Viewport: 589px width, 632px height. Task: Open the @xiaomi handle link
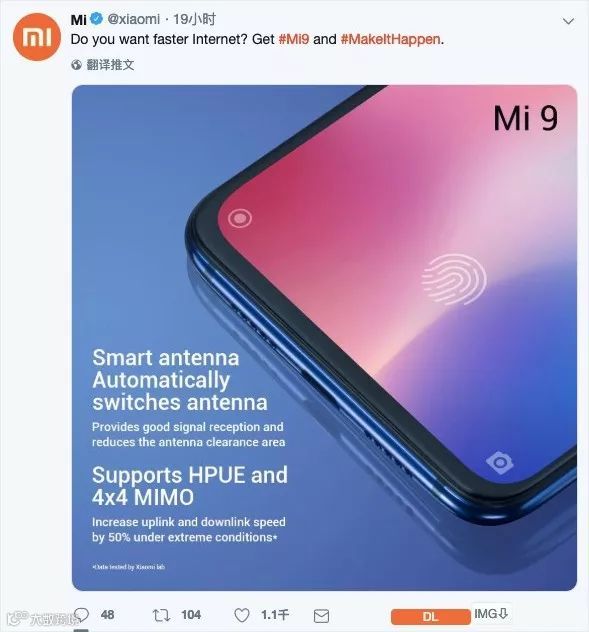(x=133, y=19)
